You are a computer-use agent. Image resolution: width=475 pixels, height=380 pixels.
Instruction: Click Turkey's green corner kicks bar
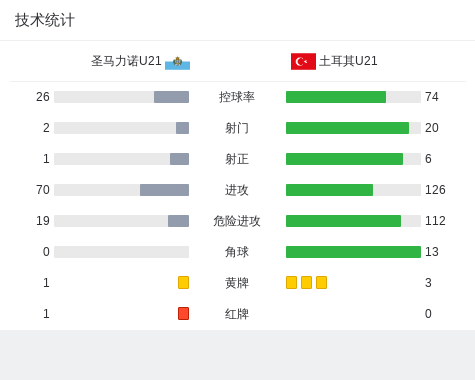coord(353,252)
